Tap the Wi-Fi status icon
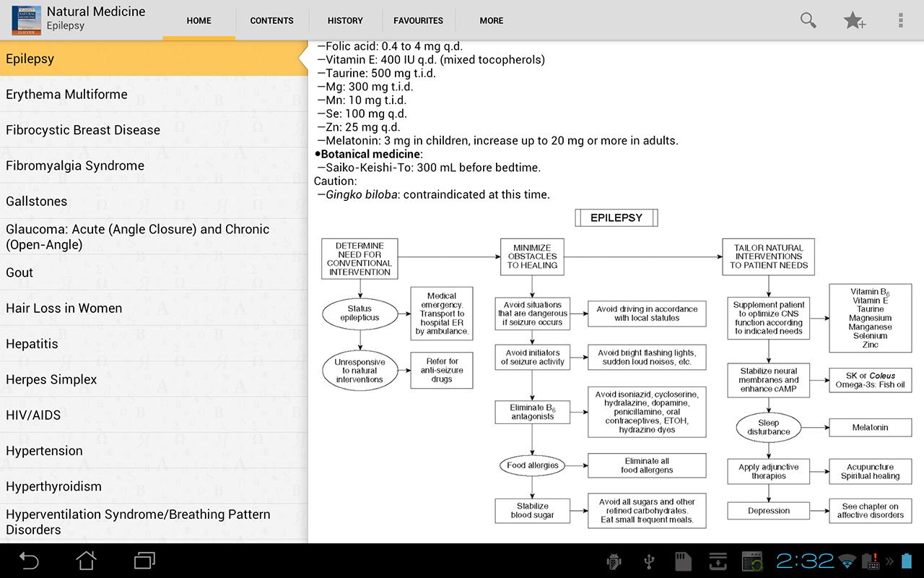This screenshot has height=578, width=924. pyautogui.click(x=847, y=561)
